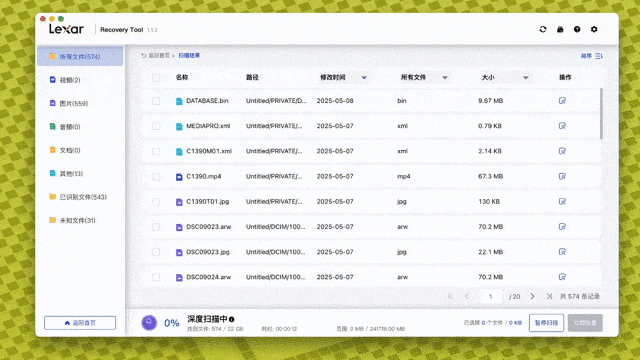Click the 暂停扫描 pause scan button
The height and width of the screenshot is (360, 640).
(x=546, y=323)
